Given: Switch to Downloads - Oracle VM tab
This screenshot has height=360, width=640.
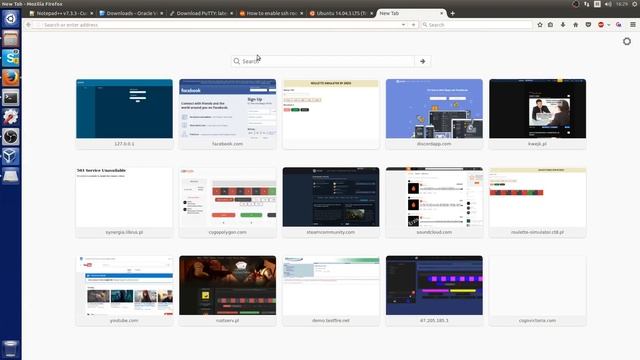Looking at the screenshot, I should [x=131, y=13].
